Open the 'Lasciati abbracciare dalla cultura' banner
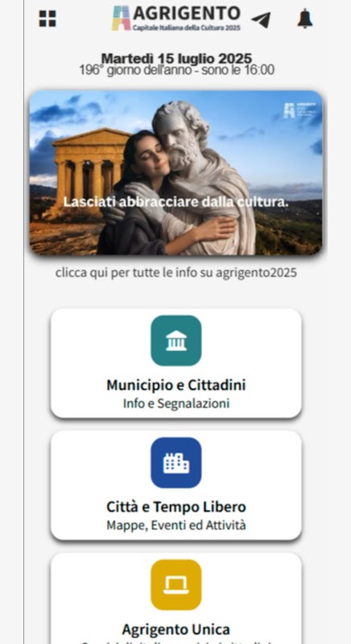Image resolution: width=351 pixels, height=644 pixels. click(176, 173)
